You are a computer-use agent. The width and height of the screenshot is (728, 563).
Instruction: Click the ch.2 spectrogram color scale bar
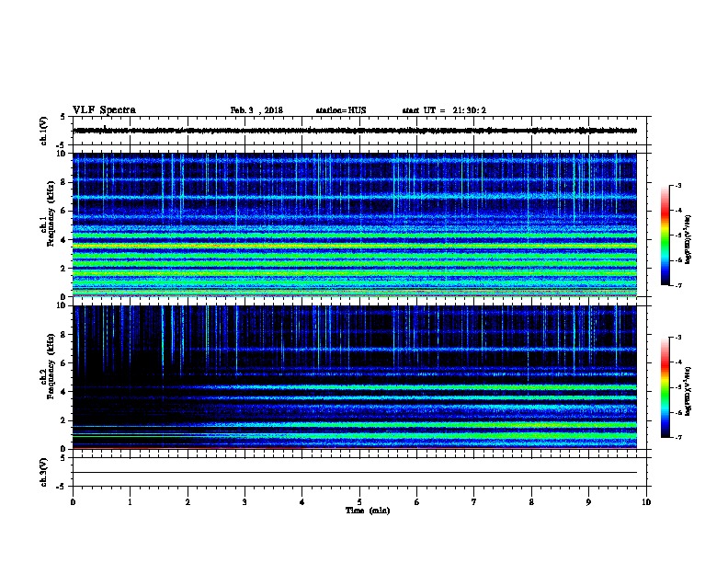coord(665,387)
